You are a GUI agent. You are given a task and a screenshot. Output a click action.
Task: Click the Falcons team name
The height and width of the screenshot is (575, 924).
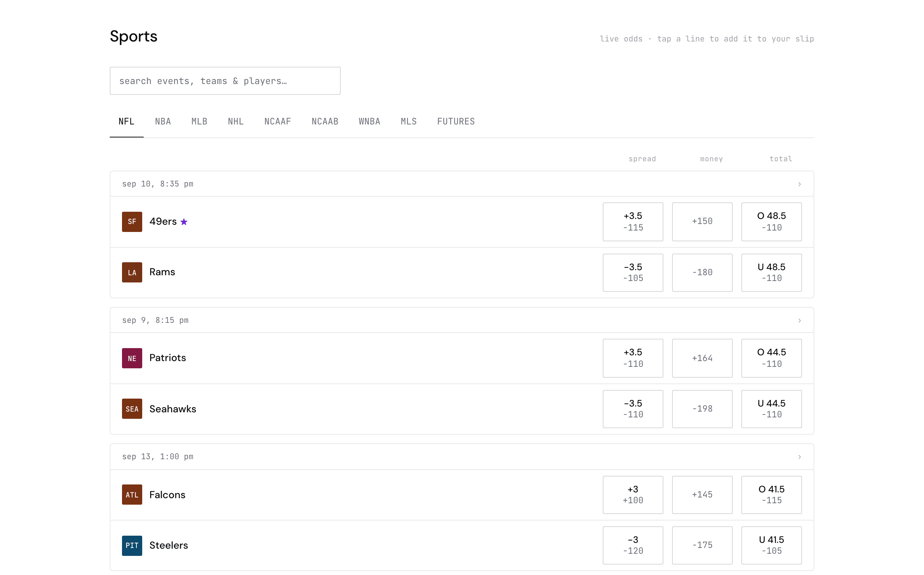tap(167, 495)
